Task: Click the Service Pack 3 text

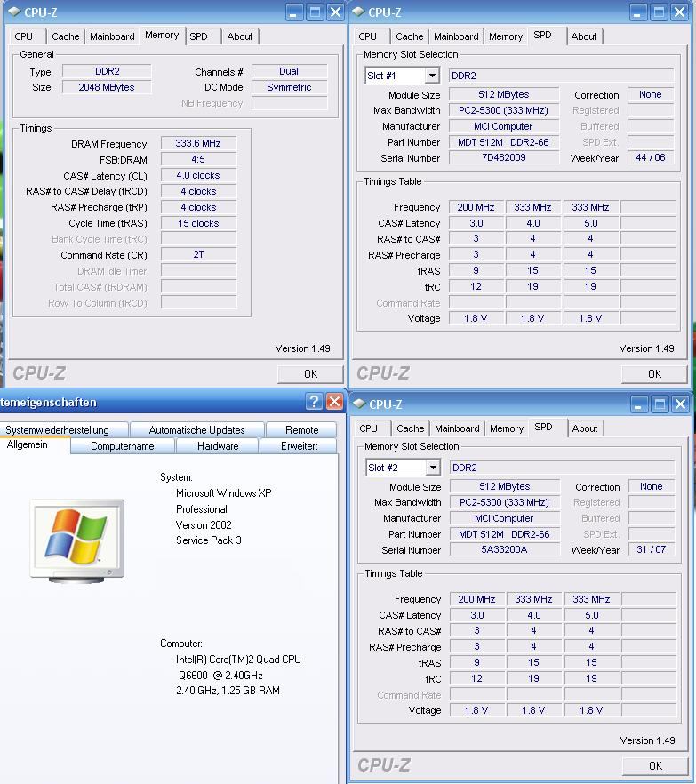Action: (x=209, y=540)
